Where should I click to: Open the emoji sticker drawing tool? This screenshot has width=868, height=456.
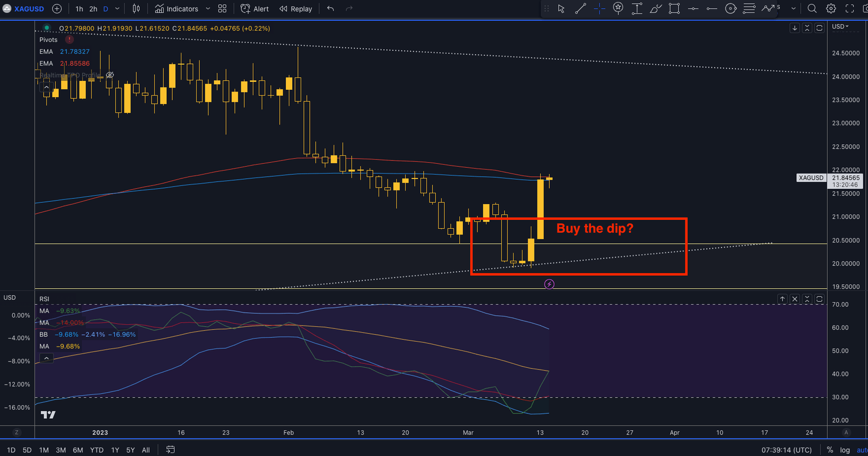618,8
